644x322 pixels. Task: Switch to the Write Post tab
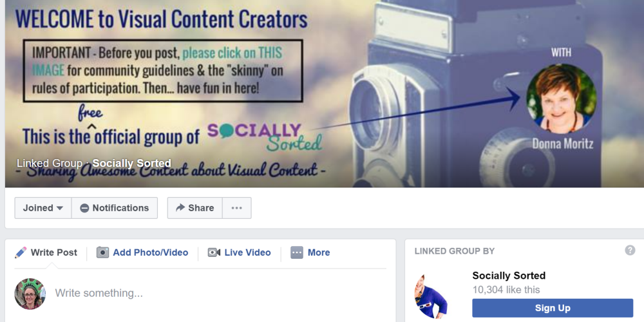point(46,252)
